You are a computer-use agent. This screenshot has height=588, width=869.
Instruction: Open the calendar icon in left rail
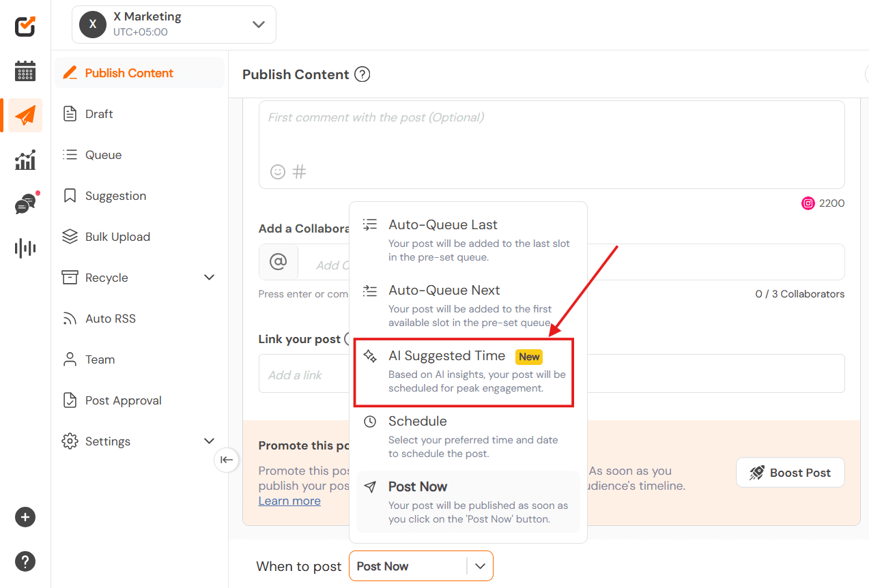coord(25,71)
